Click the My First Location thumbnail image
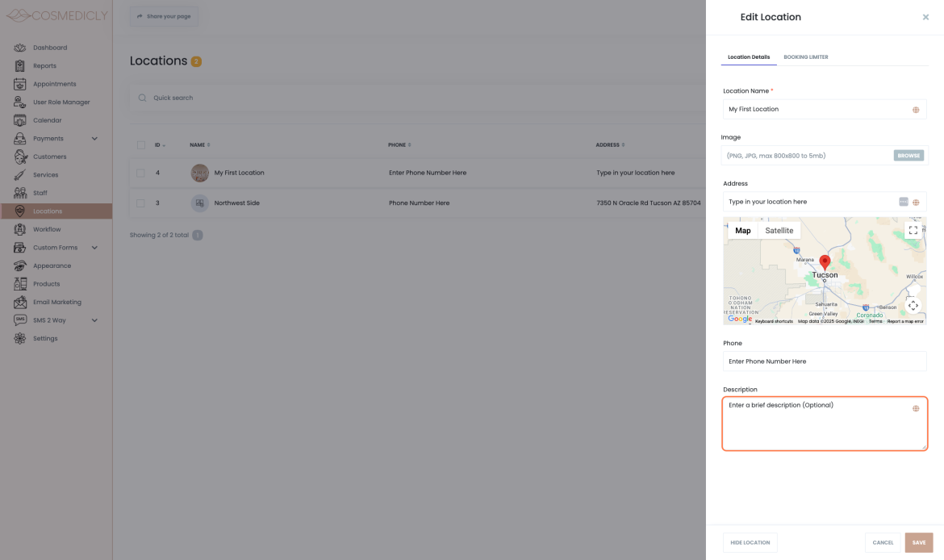This screenshot has width=944, height=560. pos(200,173)
